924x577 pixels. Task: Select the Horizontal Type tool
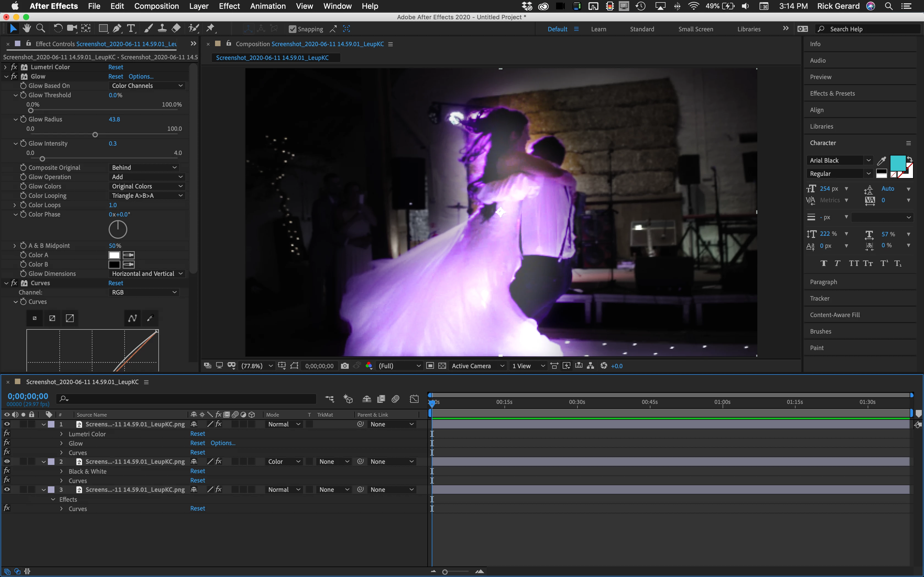[x=131, y=28]
